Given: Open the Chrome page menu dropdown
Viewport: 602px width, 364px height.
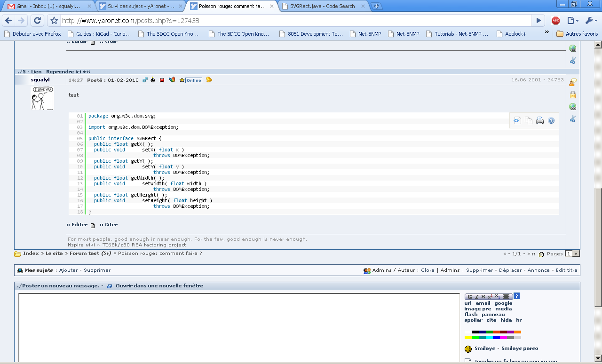Looking at the screenshot, I should pyautogui.click(x=572, y=21).
